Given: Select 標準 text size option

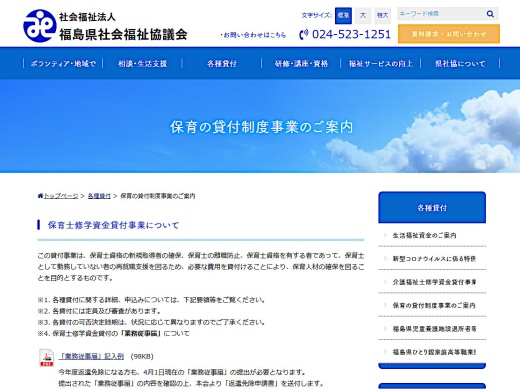Looking at the screenshot, I should coord(343,15).
